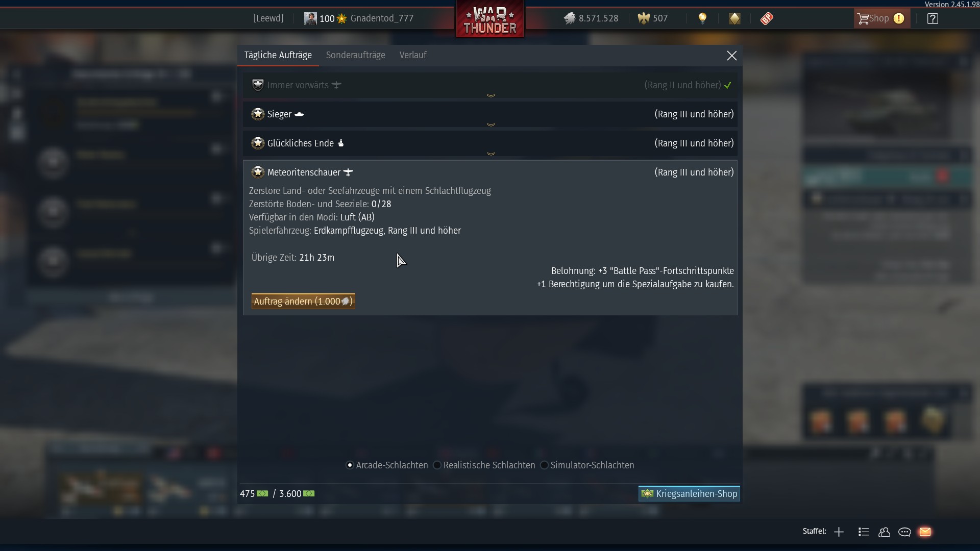Add squadron with the plus icon

[x=839, y=532]
